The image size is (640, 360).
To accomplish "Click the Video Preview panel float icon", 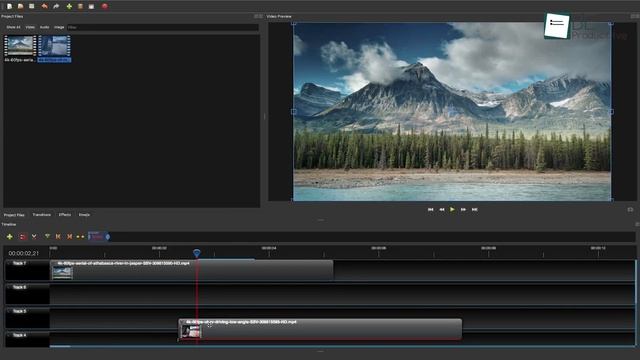I will tap(633, 16).
